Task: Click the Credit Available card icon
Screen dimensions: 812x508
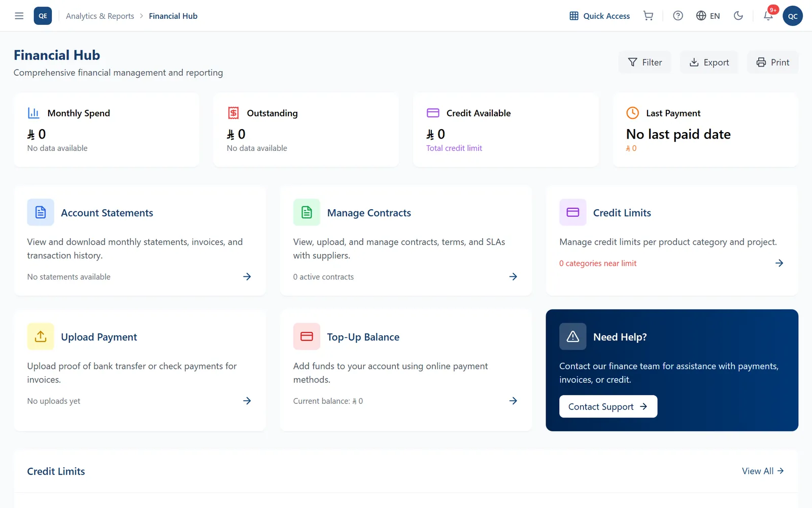Action: pyautogui.click(x=433, y=113)
